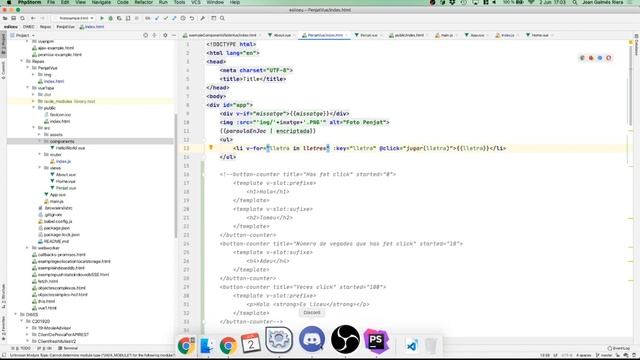Expand the node_modules folder

pos(33,101)
